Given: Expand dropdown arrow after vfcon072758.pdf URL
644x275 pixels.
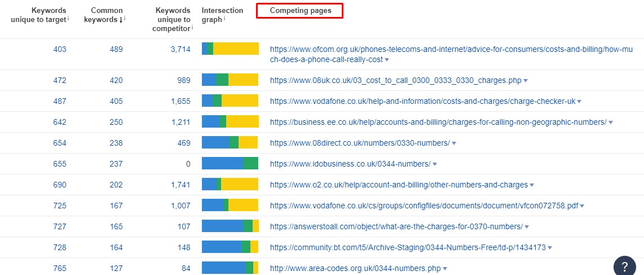Looking at the screenshot, I should (582, 206).
